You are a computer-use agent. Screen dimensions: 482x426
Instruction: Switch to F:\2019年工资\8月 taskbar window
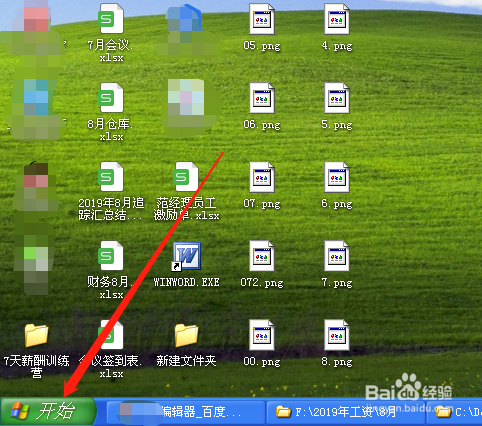346,412
